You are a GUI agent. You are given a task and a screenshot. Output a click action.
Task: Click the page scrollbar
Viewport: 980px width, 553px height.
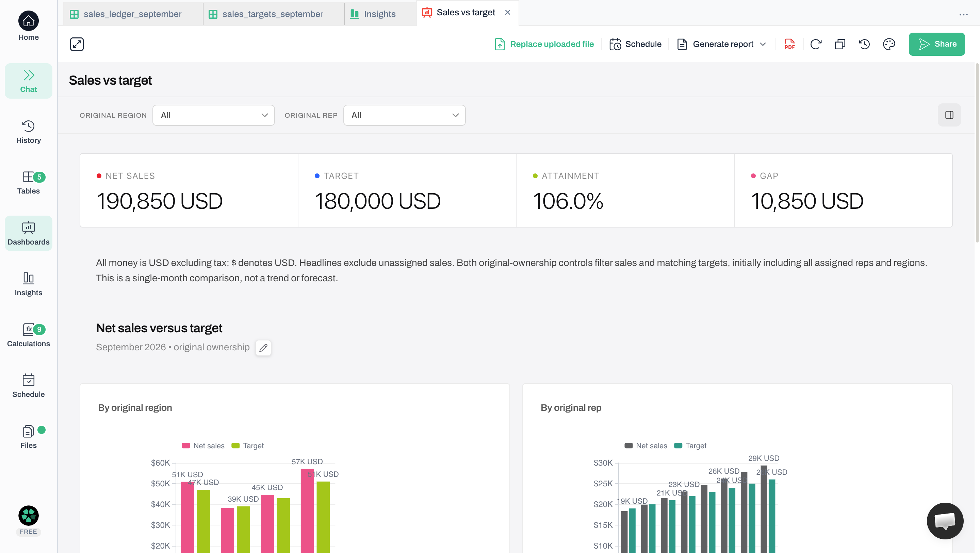(x=976, y=153)
